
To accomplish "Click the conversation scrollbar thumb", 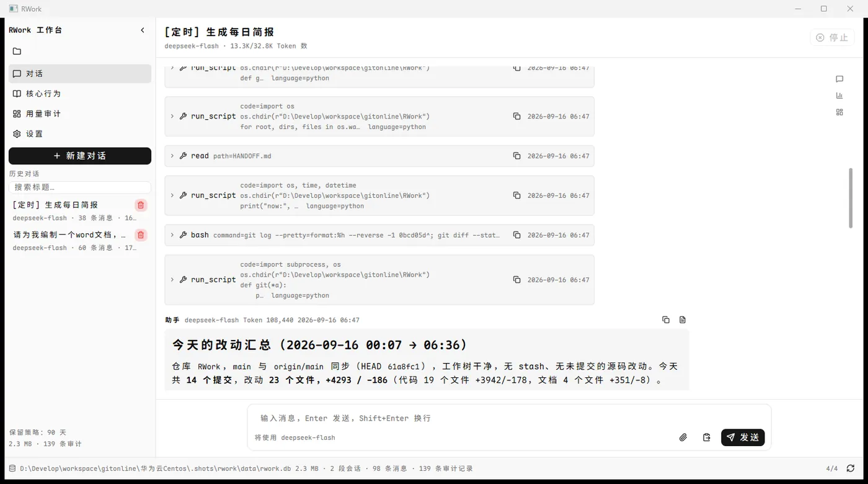I will point(851,198).
